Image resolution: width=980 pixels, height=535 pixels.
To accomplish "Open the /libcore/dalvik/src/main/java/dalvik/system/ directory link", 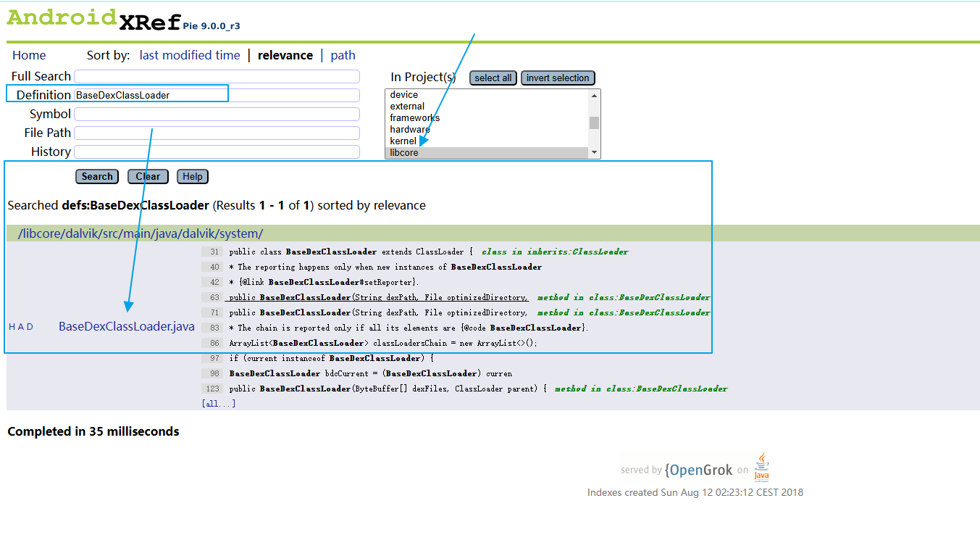I will click(141, 233).
